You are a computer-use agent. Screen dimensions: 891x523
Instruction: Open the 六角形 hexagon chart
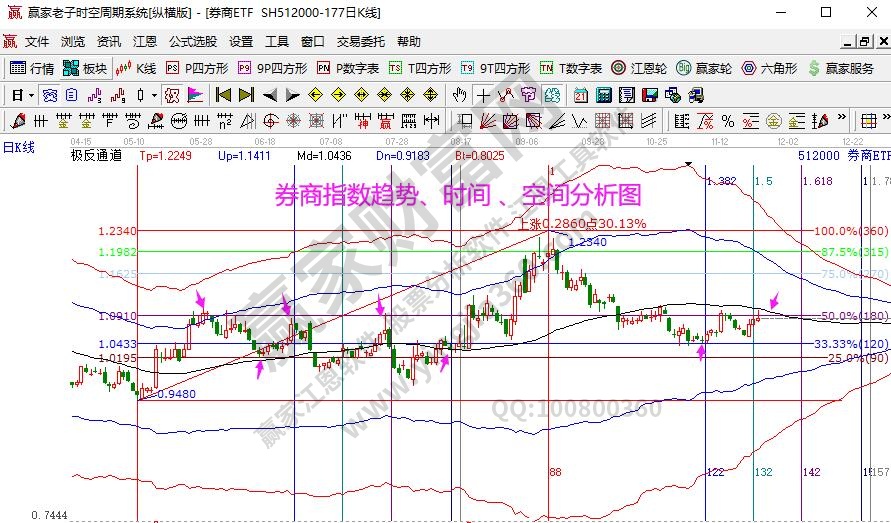point(769,68)
